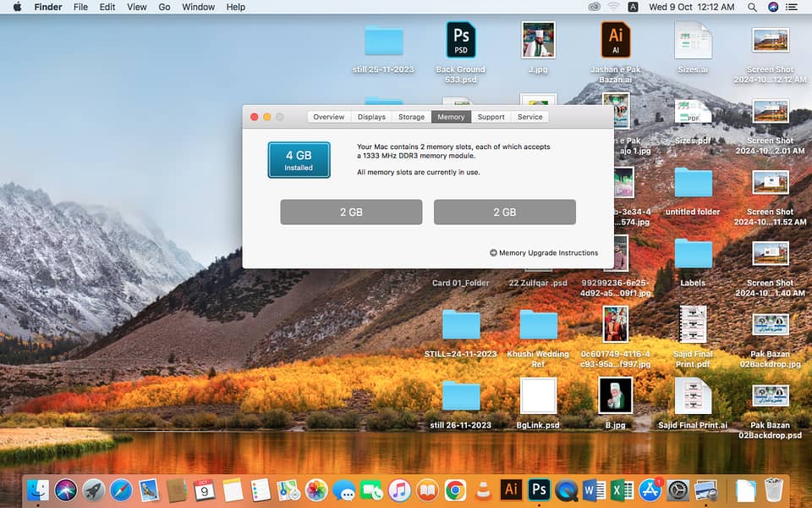Launch Adobe Illustrator in the dock

pos(511,489)
